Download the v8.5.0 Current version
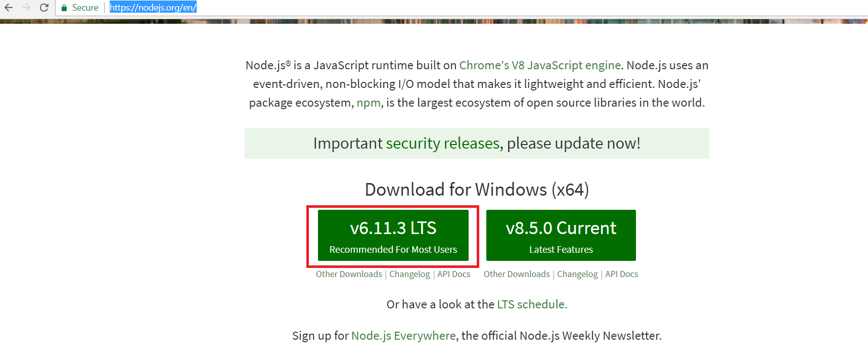Image resolution: width=868 pixels, height=364 pixels. point(561,236)
